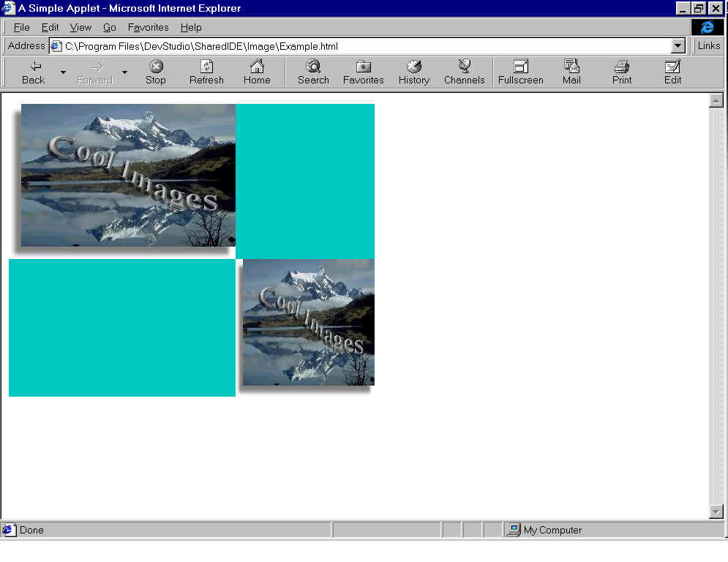Open the Help menu

(191, 27)
